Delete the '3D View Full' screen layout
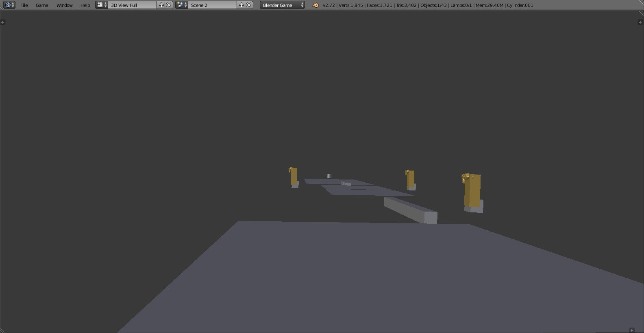The image size is (644, 333). [x=169, y=5]
